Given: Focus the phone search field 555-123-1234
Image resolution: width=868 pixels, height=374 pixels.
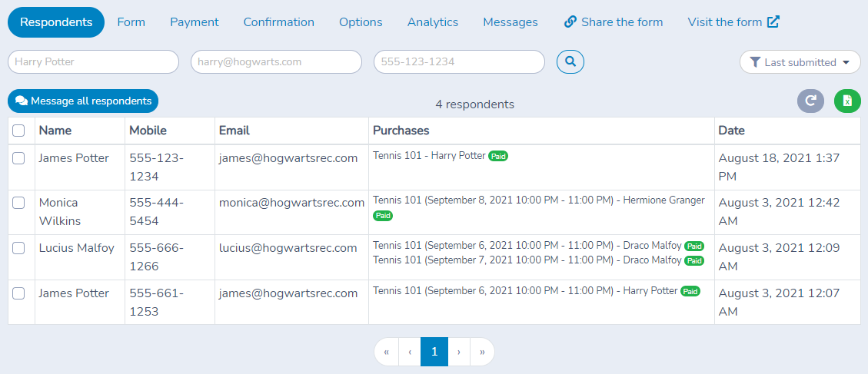Looking at the screenshot, I should click(x=460, y=62).
